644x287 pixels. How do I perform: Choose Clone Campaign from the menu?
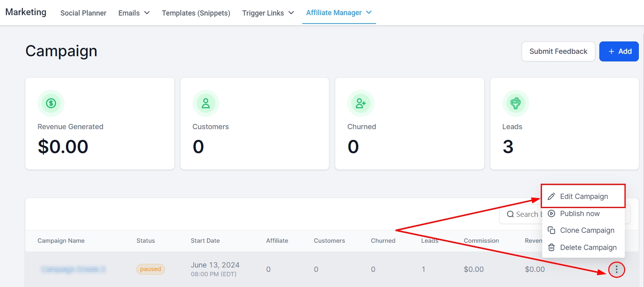[x=587, y=230]
